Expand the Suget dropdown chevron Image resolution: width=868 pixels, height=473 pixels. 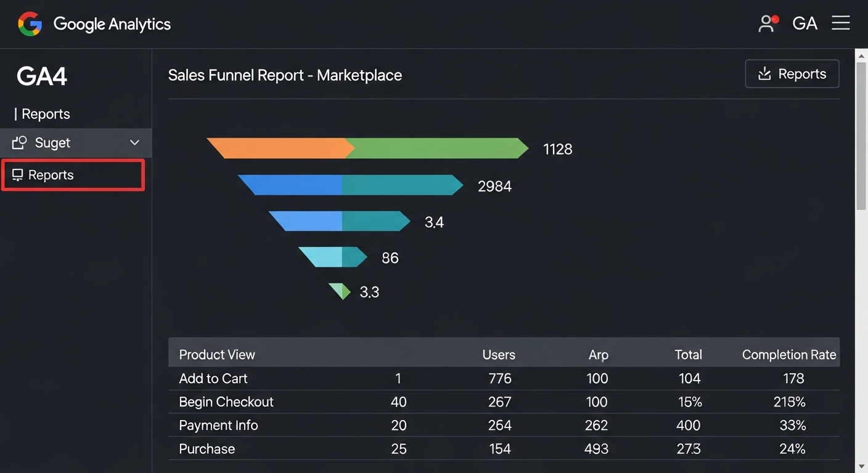tap(134, 143)
